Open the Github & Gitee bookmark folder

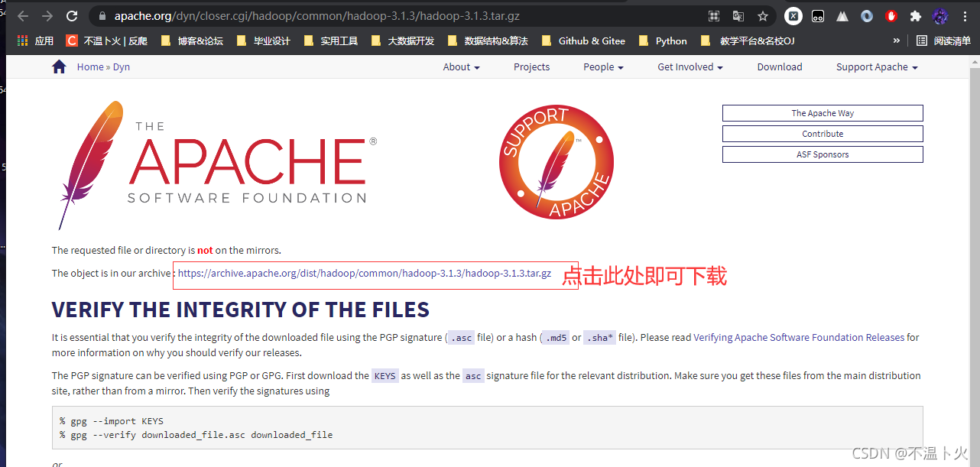(582, 41)
